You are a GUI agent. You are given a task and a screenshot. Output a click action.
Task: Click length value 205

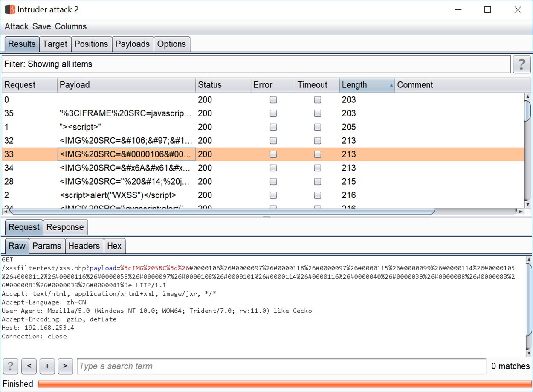click(349, 127)
